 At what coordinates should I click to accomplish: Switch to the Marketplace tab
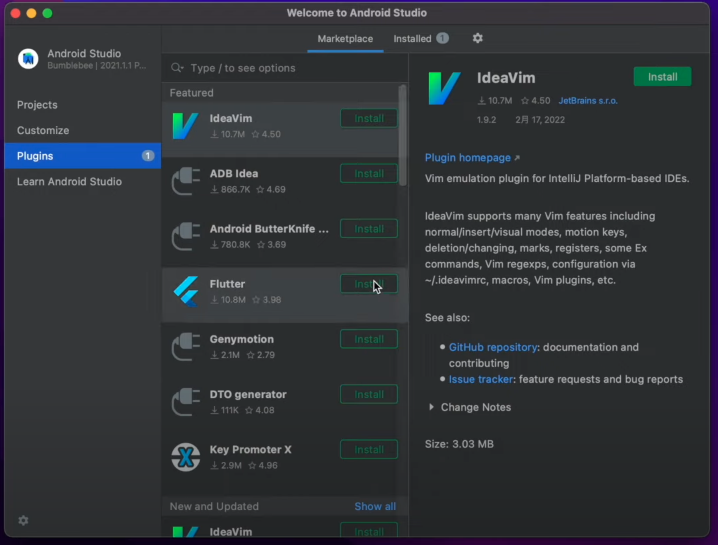(345, 39)
